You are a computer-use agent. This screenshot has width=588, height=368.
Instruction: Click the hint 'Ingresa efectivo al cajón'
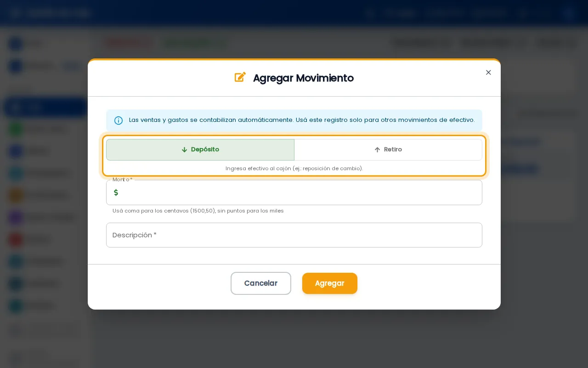[x=294, y=168]
